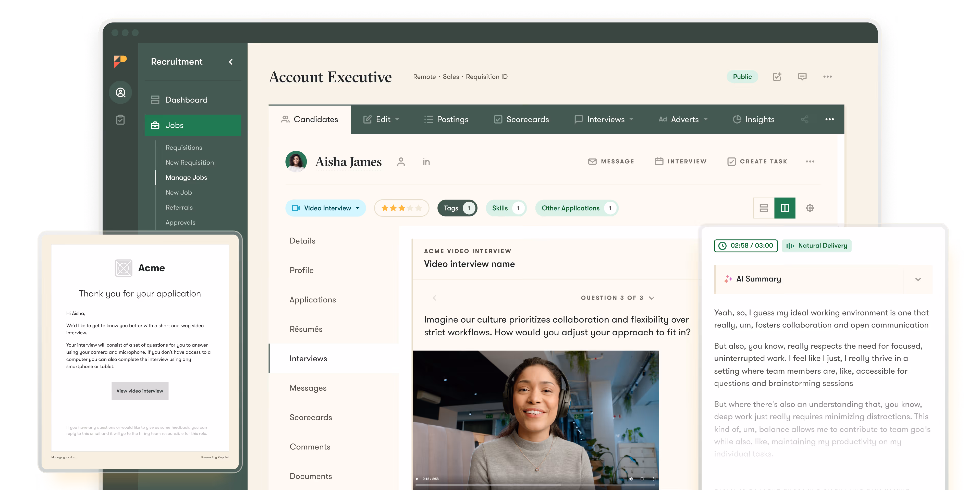
Task: Open the Skills pill
Action: [506, 208]
